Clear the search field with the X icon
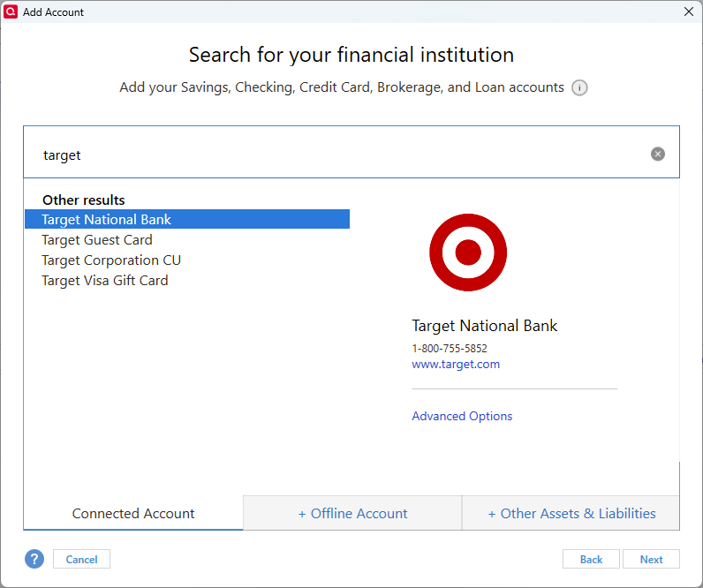 658,155
